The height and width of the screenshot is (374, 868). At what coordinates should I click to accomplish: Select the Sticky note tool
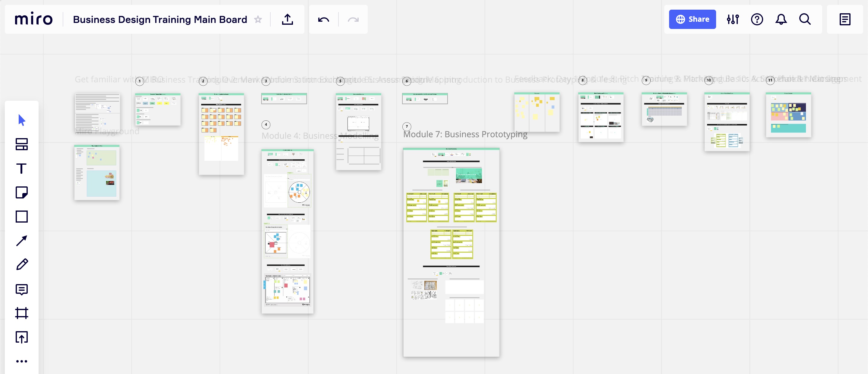(22, 192)
